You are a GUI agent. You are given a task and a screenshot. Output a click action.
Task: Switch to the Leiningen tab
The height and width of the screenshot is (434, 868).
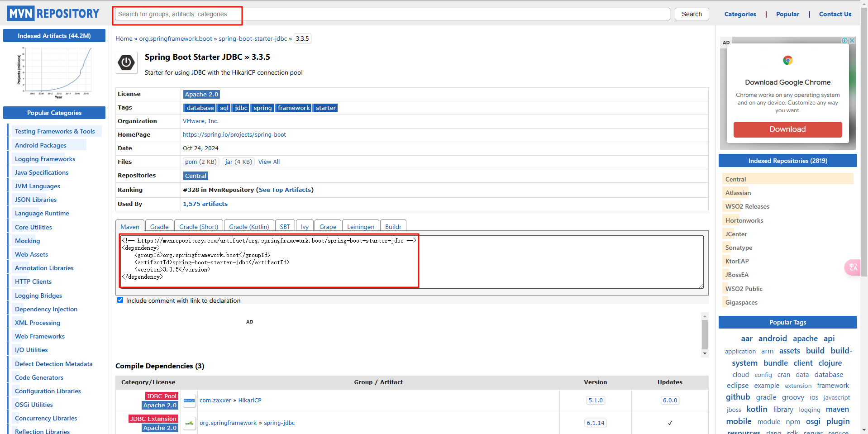point(361,227)
